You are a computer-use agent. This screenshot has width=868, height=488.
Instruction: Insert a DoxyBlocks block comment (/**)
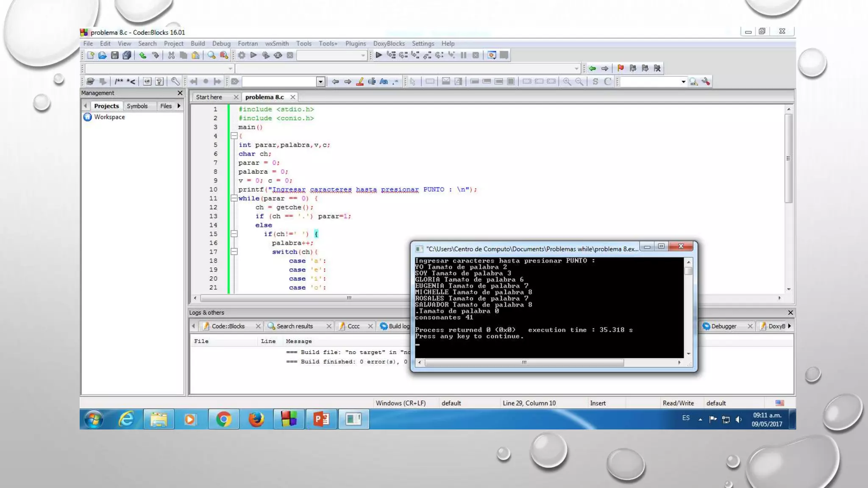click(x=119, y=81)
